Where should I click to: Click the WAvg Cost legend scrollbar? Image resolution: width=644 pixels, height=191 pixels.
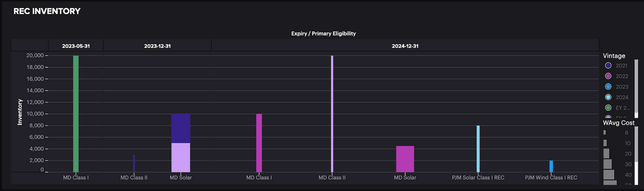point(636,144)
